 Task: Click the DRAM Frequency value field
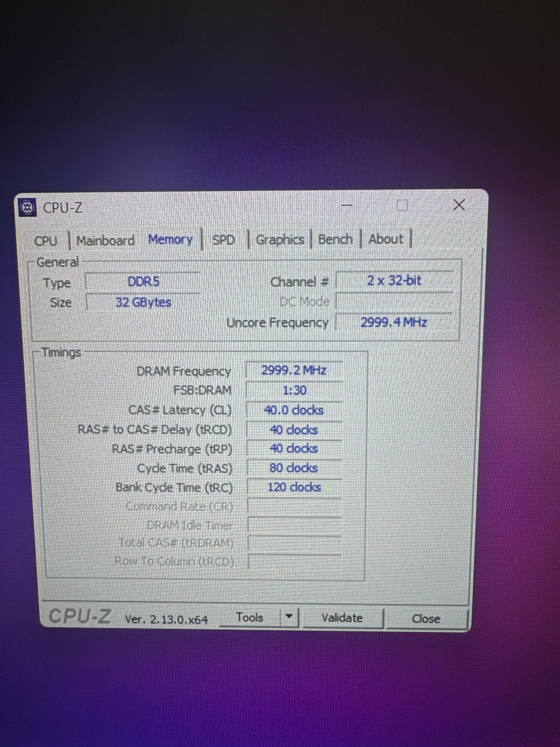[x=294, y=371]
